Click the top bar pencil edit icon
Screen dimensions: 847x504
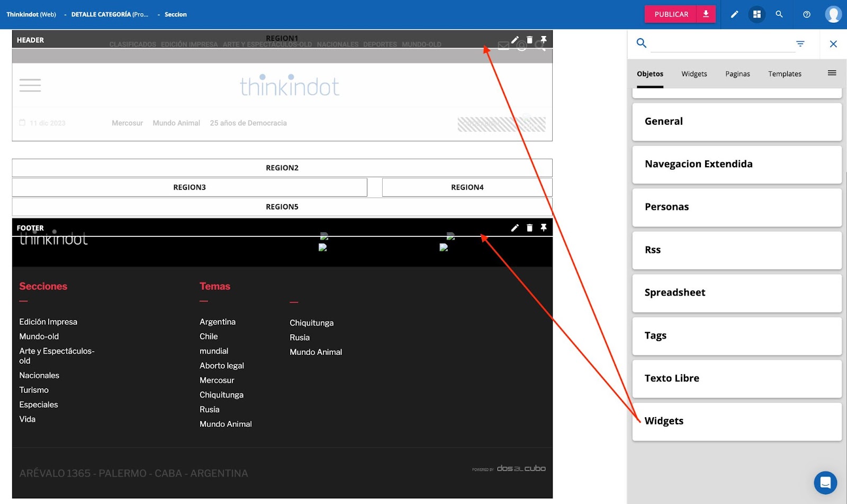[x=734, y=14]
